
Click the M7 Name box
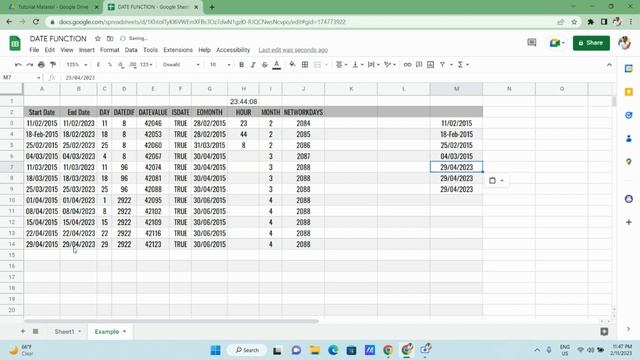(21, 77)
